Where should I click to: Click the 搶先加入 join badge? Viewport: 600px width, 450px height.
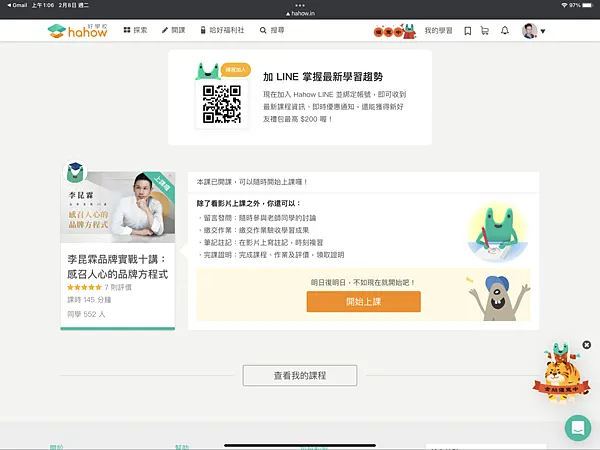point(236,70)
